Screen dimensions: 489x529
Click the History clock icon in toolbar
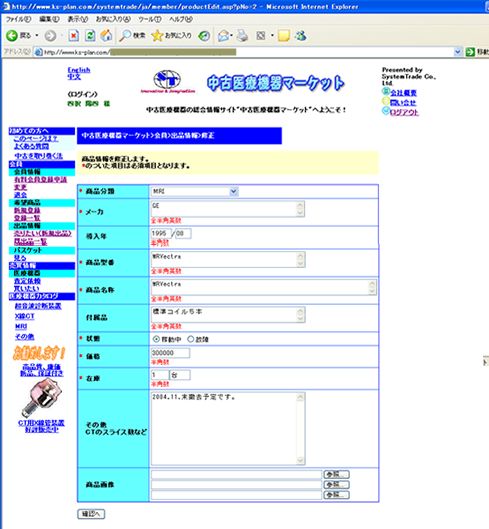tap(204, 35)
